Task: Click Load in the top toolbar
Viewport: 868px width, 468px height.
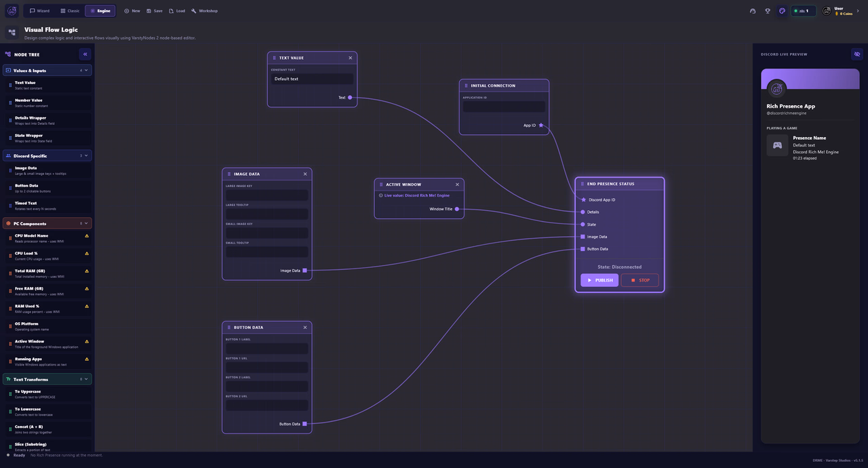Action: [177, 11]
